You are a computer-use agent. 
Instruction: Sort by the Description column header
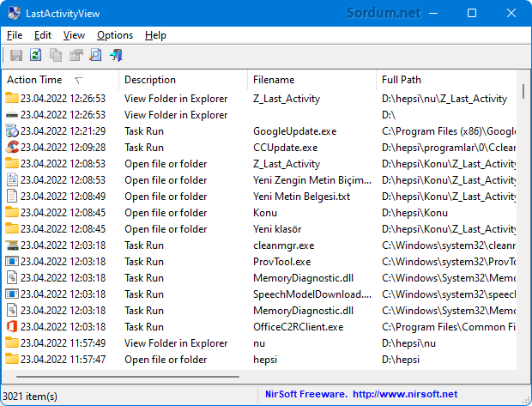(x=184, y=80)
